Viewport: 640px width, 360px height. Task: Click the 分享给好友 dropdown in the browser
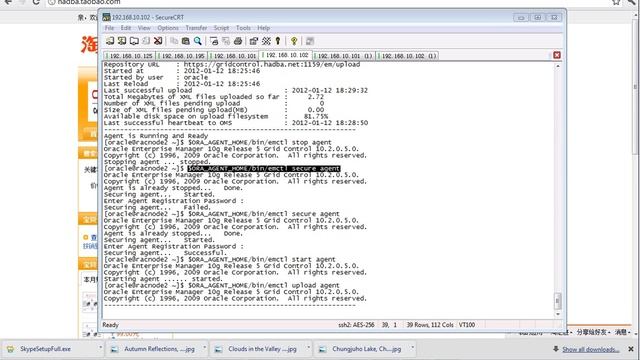point(593,332)
